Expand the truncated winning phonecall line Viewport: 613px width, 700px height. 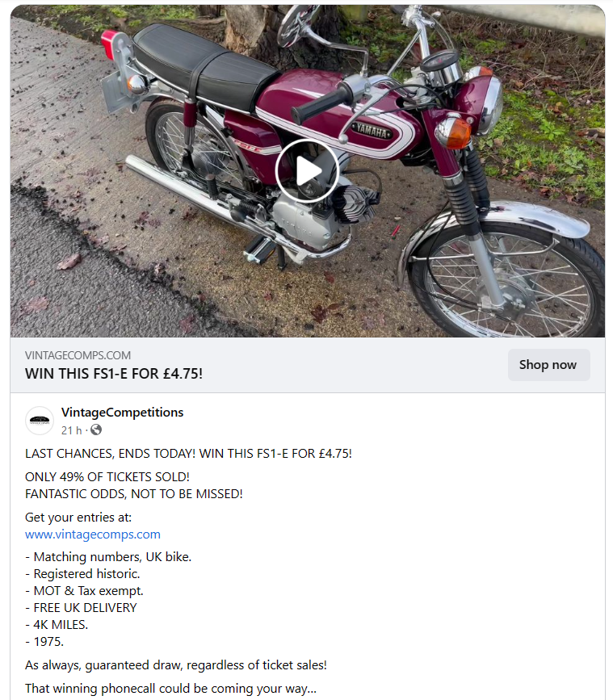pyautogui.click(x=170, y=689)
